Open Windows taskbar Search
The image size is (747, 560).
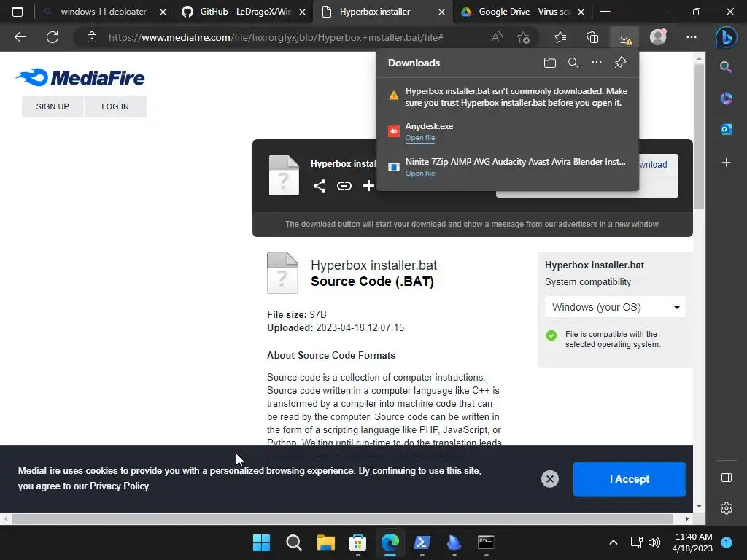coord(293,542)
